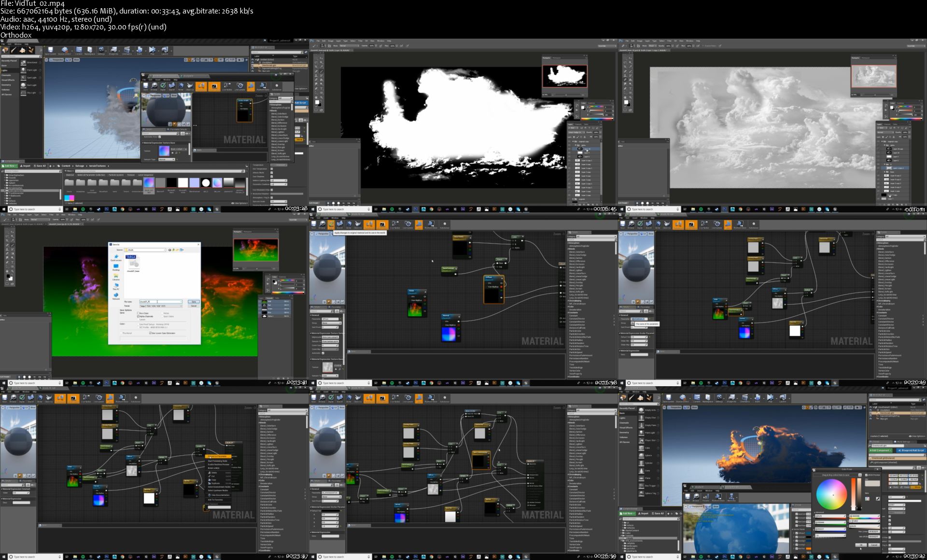This screenshot has width=927, height=560.
Task: In 00:13:31 dialog, click Save button
Action: click(194, 302)
